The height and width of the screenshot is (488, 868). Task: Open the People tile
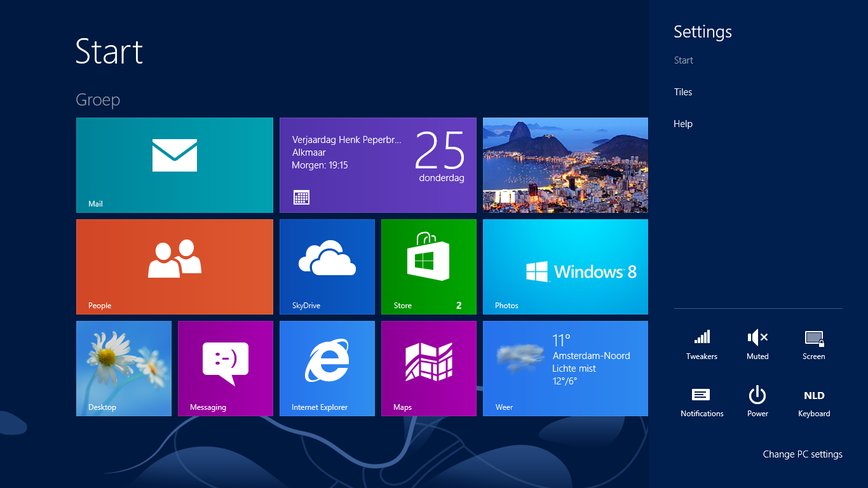(x=175, y=267)
